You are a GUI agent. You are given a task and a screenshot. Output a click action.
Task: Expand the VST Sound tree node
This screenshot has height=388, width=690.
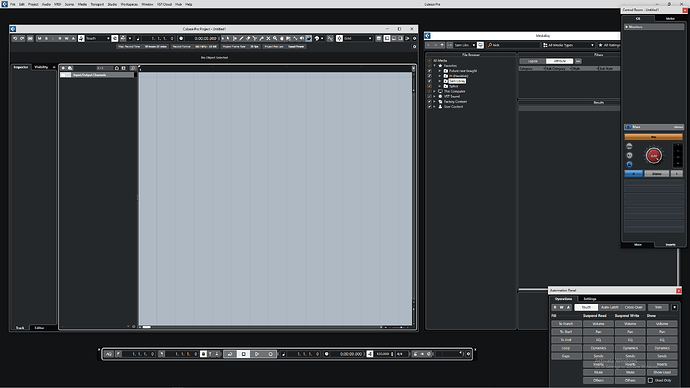click(x=434, y=96)
